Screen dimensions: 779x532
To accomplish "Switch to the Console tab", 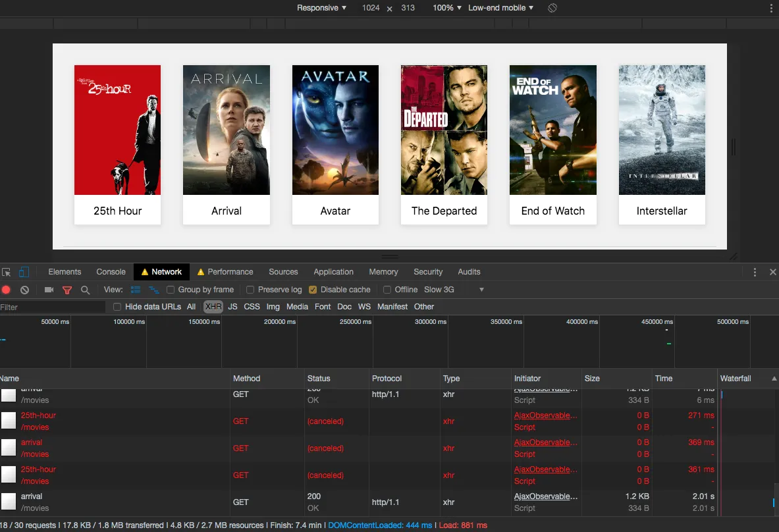I will click(x=111, y=271).
